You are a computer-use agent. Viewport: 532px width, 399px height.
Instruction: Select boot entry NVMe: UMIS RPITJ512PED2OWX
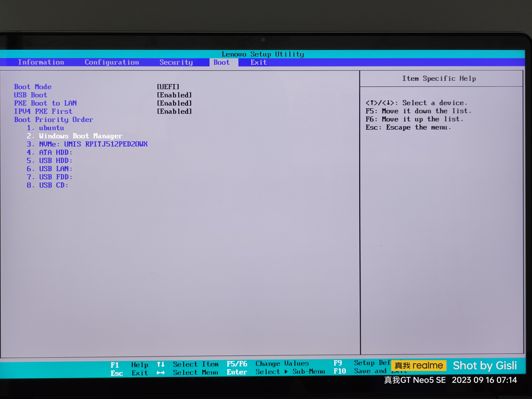pos(87,144)
